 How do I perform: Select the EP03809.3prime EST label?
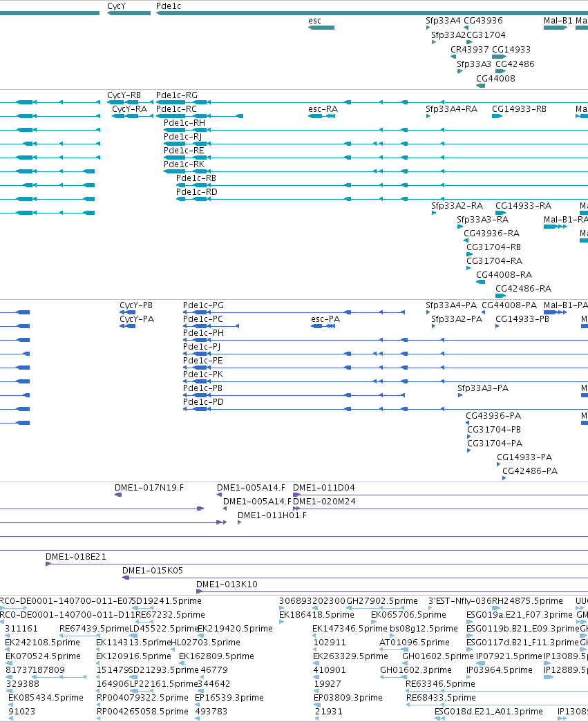pyautogui.click(x=348, y=698)
